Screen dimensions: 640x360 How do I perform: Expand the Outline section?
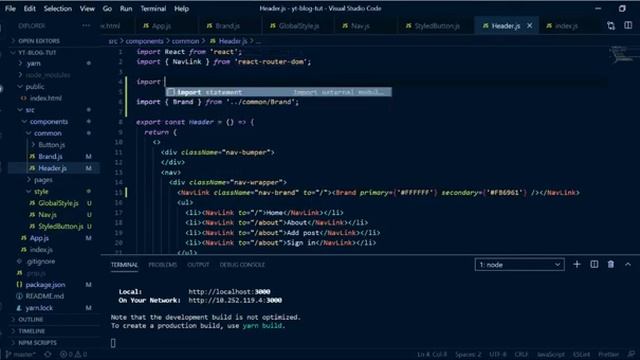[31, 320]
